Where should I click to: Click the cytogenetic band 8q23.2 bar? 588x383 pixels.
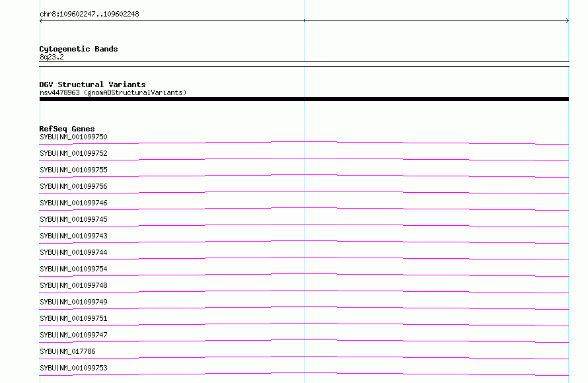point(304,64)
